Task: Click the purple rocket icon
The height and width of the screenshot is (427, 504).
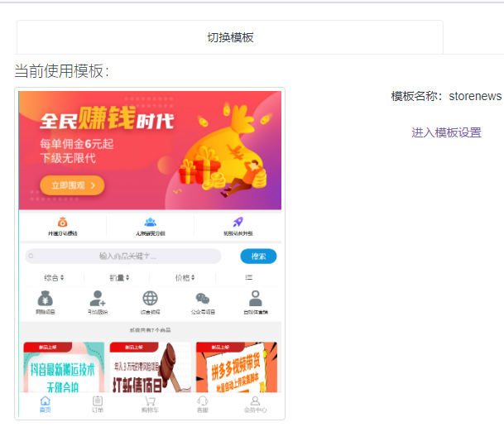Action: point(238,223)
